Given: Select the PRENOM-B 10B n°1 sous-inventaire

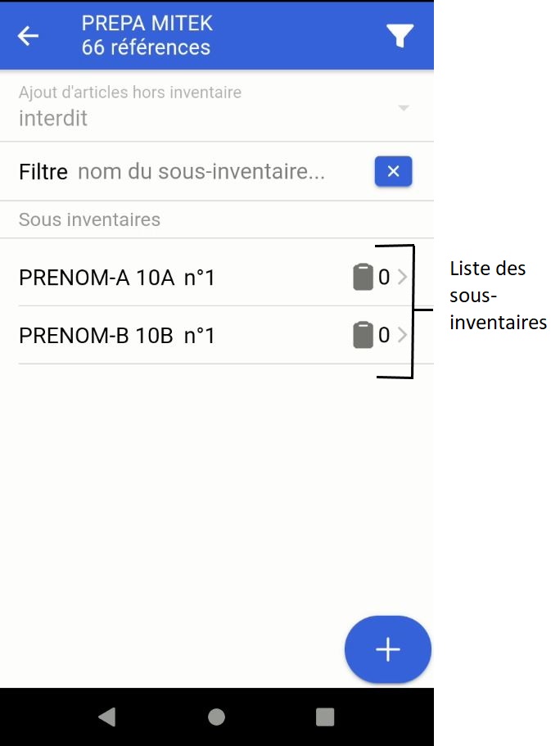Looking at the screenshot, I should click(116, 336).
